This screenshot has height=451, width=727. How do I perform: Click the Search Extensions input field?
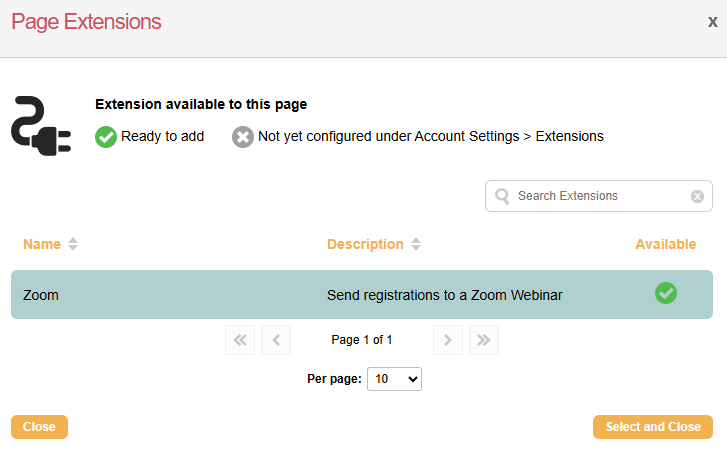600,196
